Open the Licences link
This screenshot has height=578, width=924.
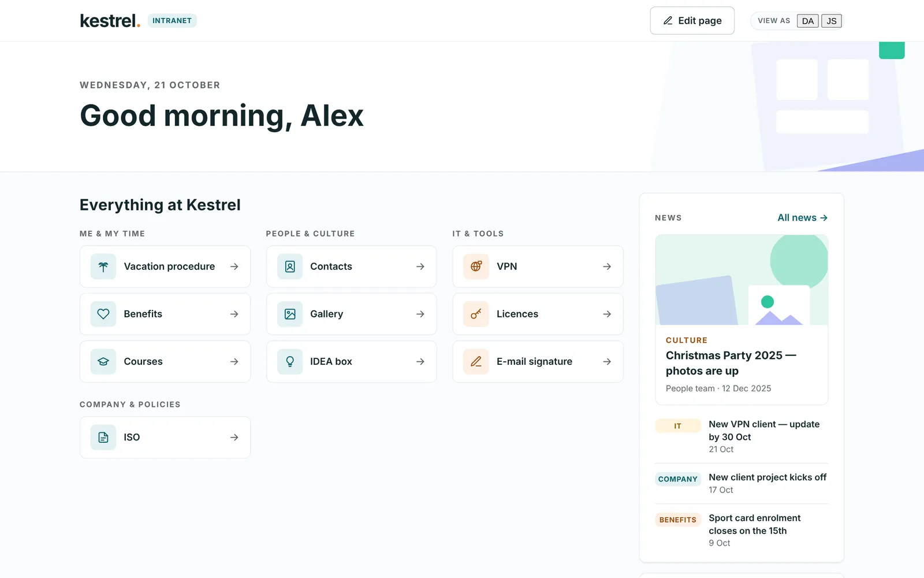pyautogui.click(x=538, y=314)
